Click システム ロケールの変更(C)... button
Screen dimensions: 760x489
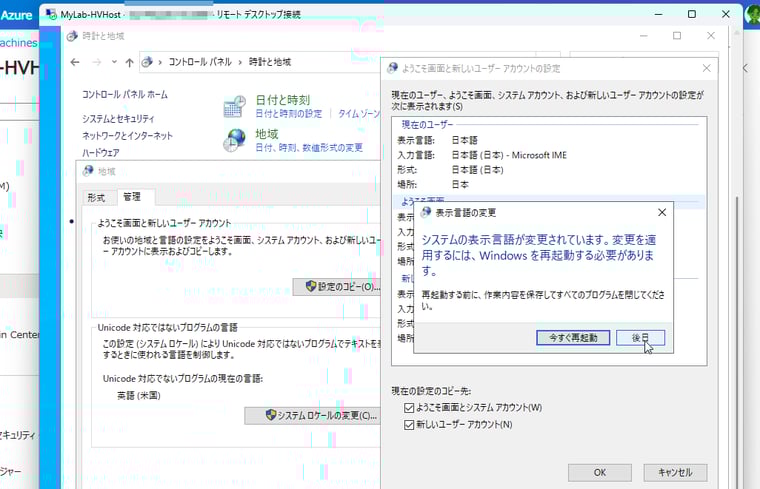(313, 416)
